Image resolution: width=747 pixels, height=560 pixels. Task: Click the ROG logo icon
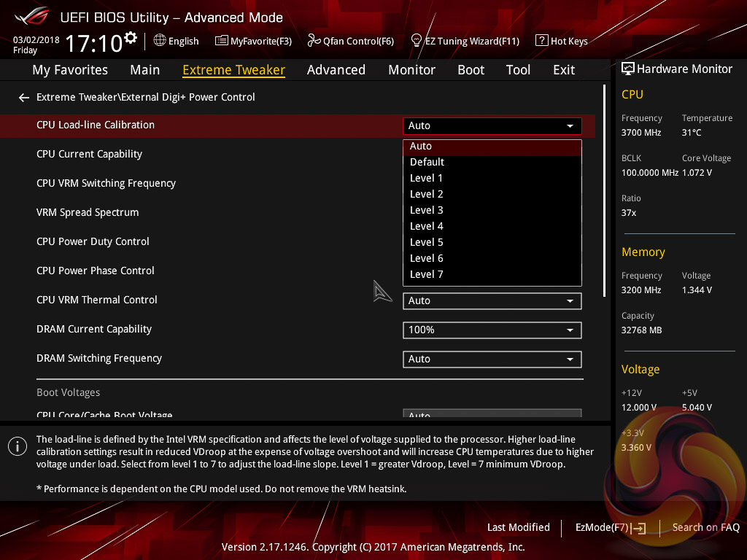(31, 16)
